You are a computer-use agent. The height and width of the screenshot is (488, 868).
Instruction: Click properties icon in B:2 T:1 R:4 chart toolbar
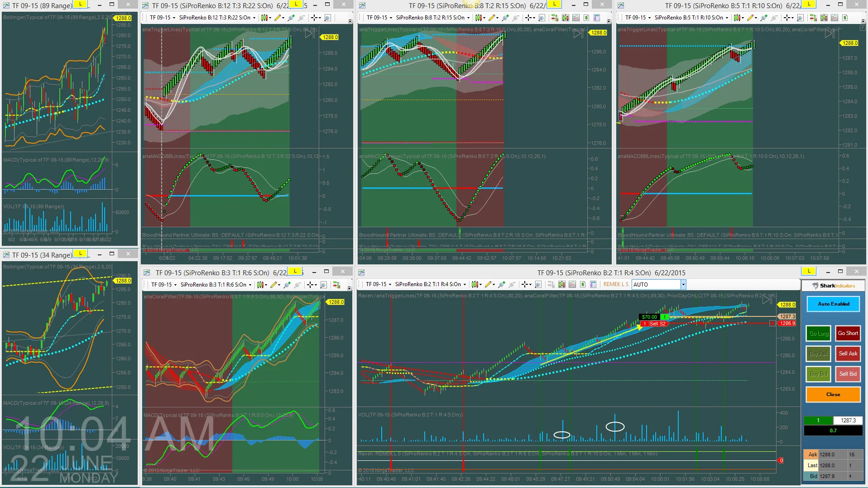tap(593, 284)
